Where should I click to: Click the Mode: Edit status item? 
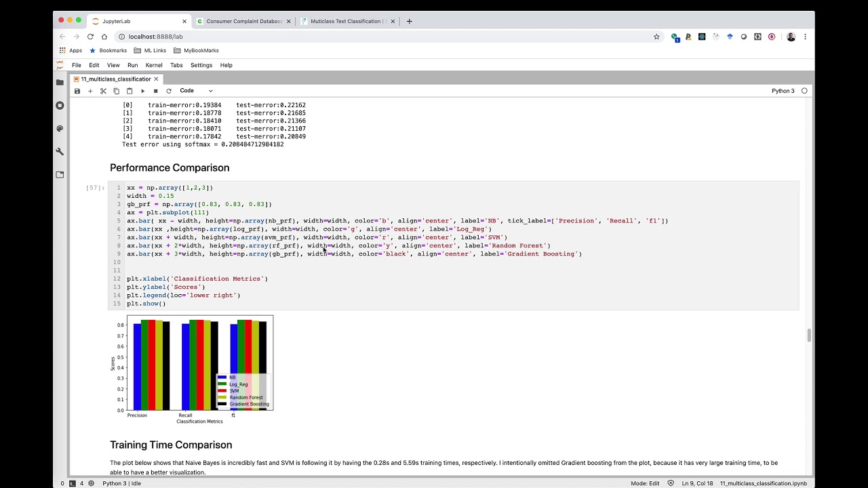pyautogui.click(x=645, y=483)
